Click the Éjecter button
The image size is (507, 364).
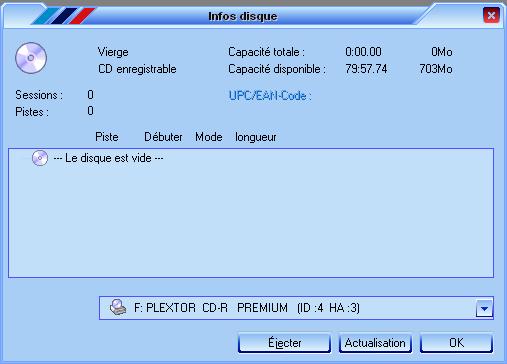click(284, 343)
